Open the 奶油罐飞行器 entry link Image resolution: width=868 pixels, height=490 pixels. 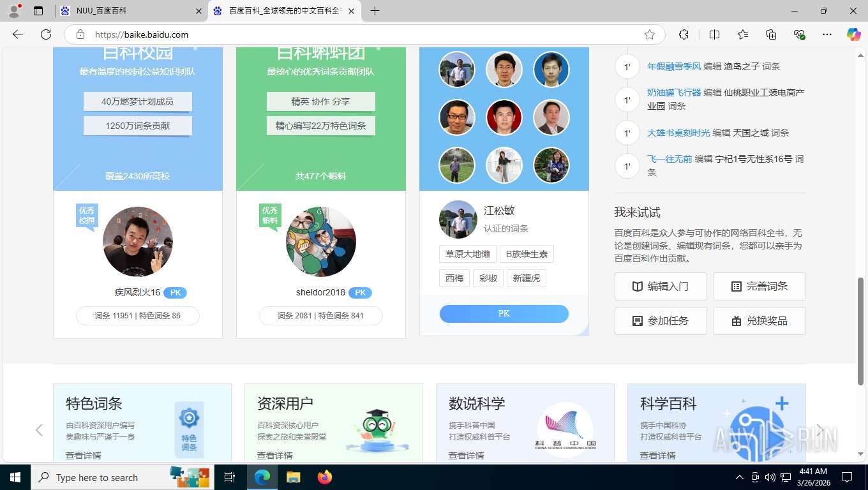click(x=674, y=93)
